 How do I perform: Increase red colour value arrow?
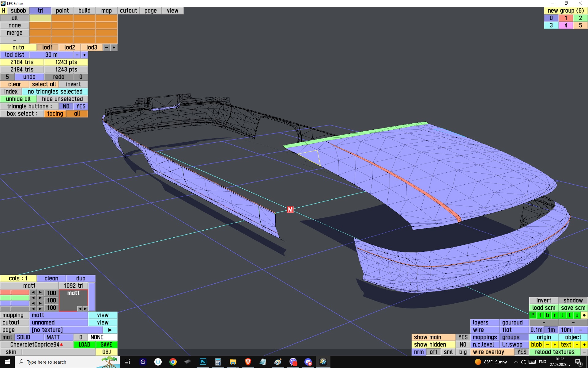pos(40,293)
